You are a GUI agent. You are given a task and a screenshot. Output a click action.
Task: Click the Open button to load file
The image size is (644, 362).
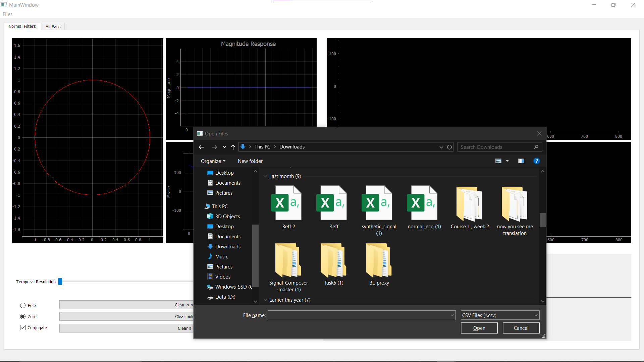(x=479, y=327)
